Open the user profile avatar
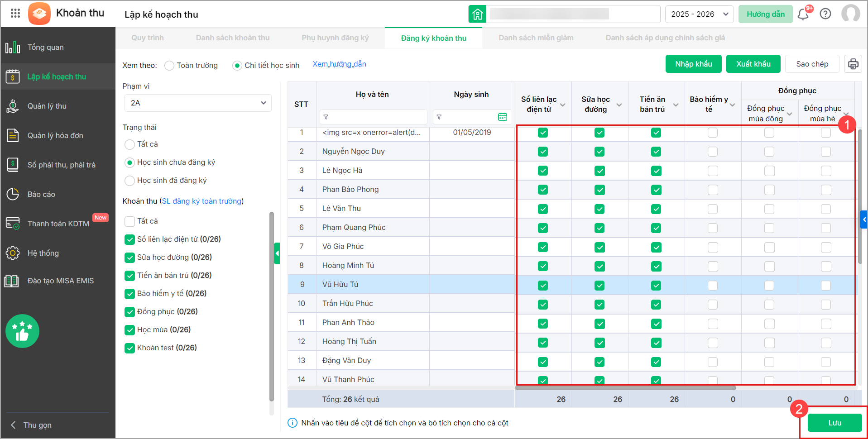 [x=850, y=14]
